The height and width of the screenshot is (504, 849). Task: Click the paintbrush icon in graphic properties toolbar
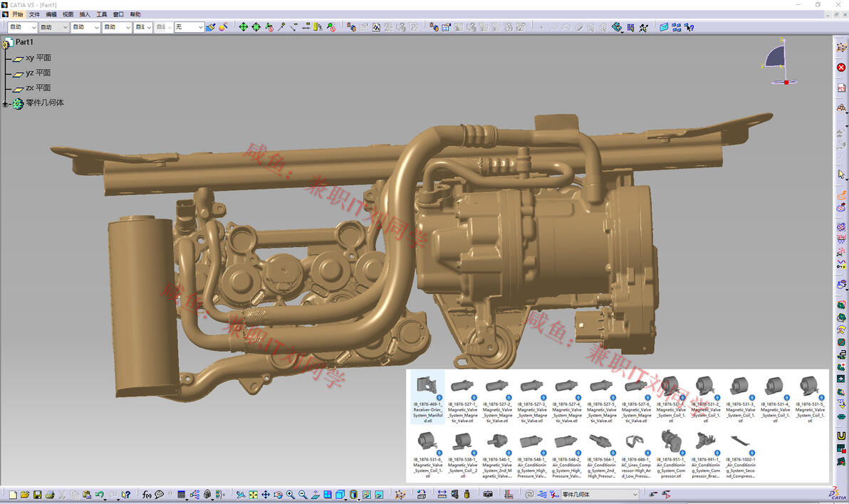coord(210,27)
